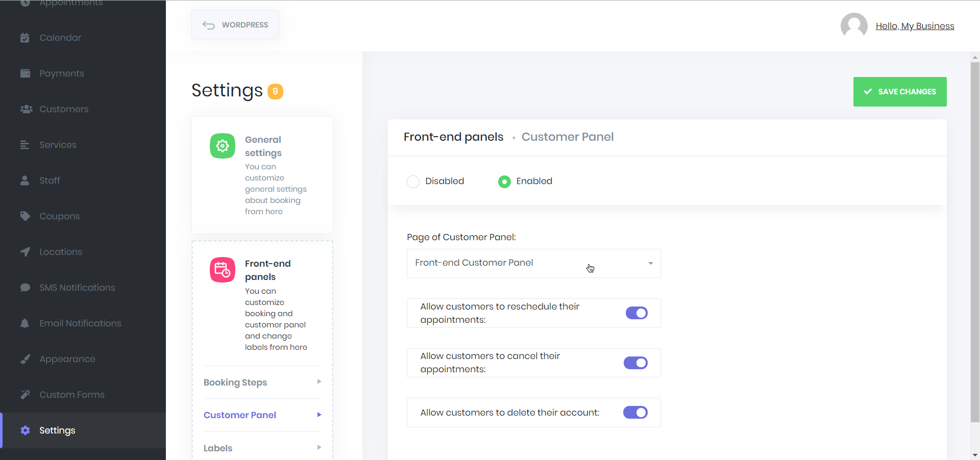
Task: Select the Payments sidebar icon
Action: point(25,73)
